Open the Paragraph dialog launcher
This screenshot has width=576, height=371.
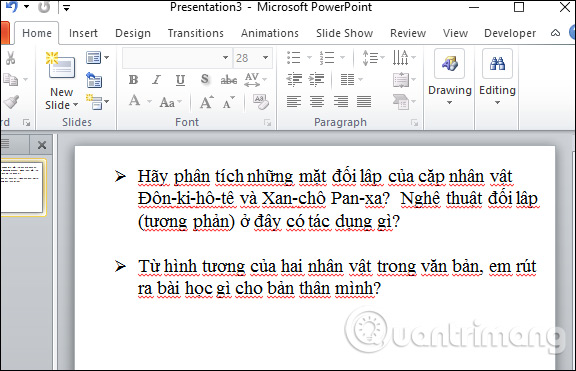click(x=414, y=123)
